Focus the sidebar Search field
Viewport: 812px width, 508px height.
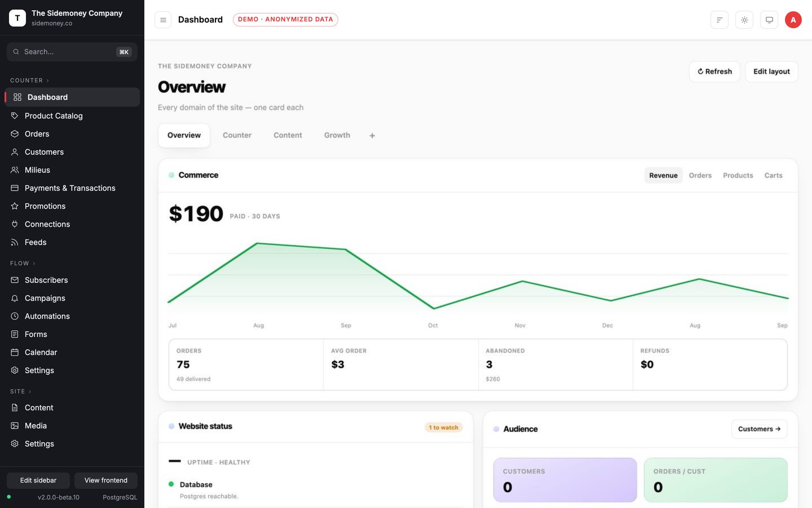(72, 52)
